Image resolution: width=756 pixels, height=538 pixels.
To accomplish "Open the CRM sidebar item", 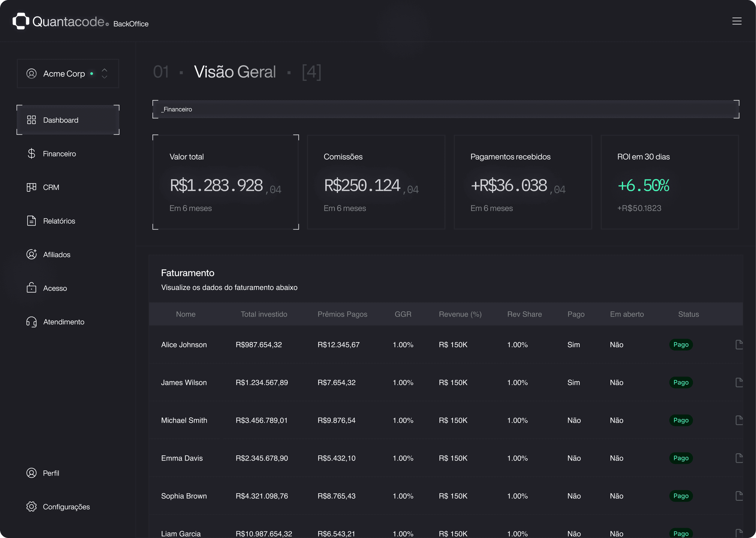I will pyautogui.click(x=51, y=187).
